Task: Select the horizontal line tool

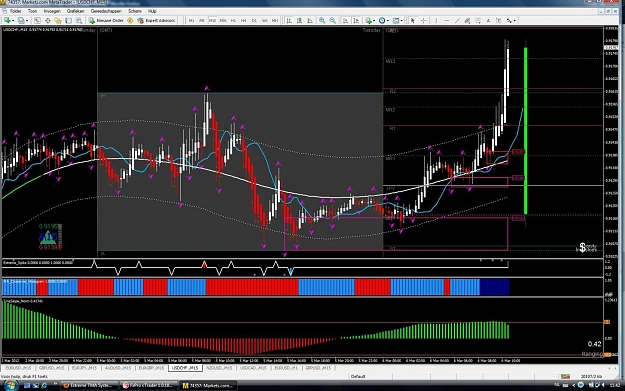Action: (447, 20)
